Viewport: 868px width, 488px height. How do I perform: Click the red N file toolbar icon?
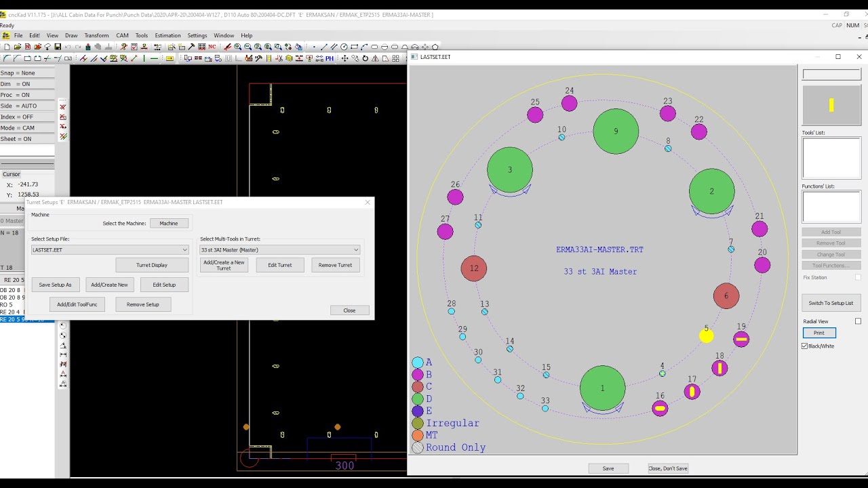(x=27, y=47)
